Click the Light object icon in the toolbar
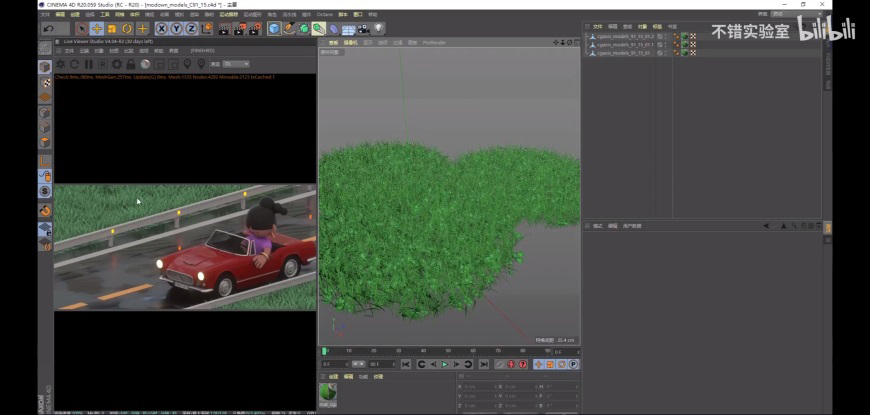The width and height of the screenshot is (870, 415). pos(378,28)
